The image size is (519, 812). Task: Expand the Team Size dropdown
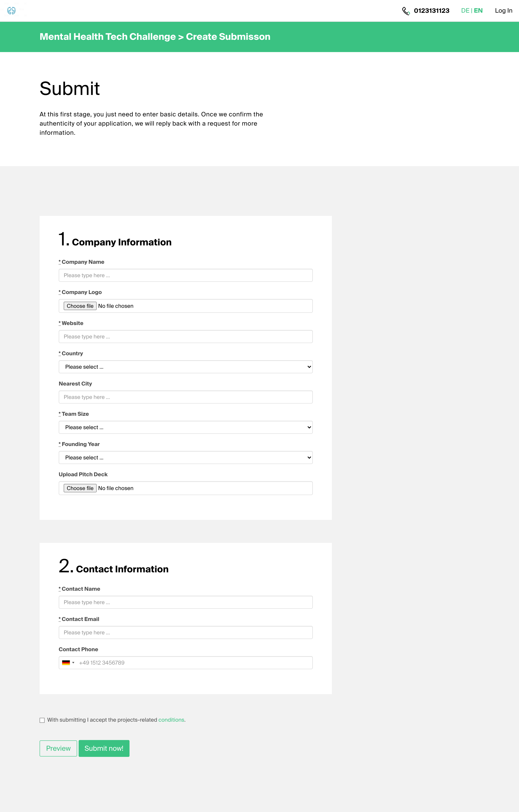pos(186,427)
